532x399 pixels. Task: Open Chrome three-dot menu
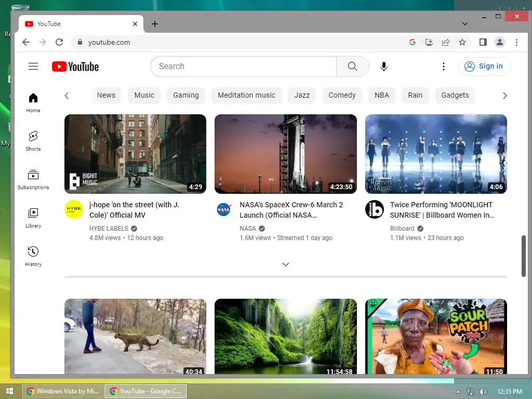(516, 42)
